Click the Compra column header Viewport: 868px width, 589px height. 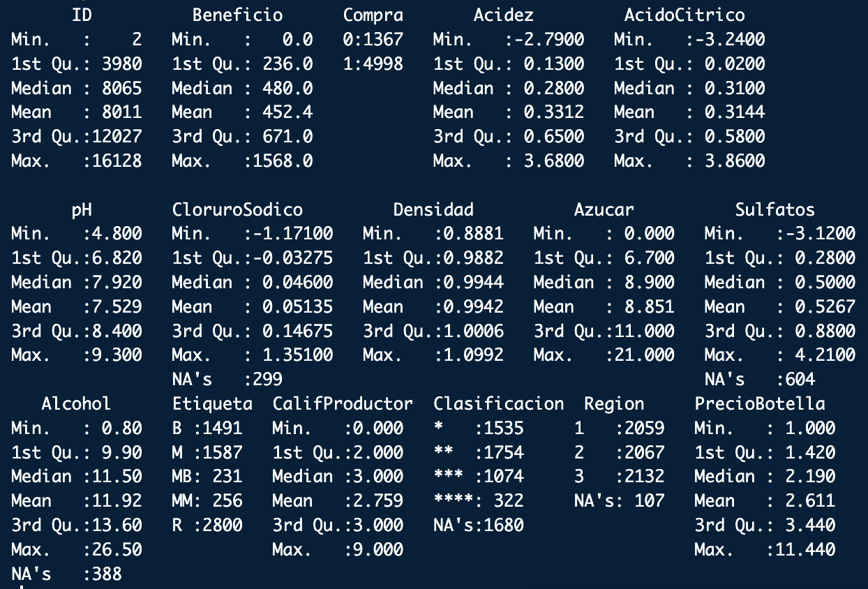(x=373, y=15)
